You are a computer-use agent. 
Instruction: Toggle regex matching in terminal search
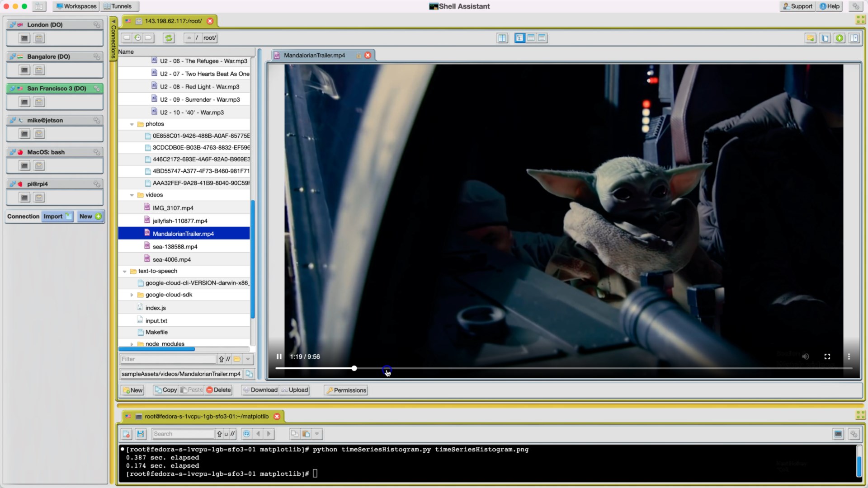(x=232, y=434)
